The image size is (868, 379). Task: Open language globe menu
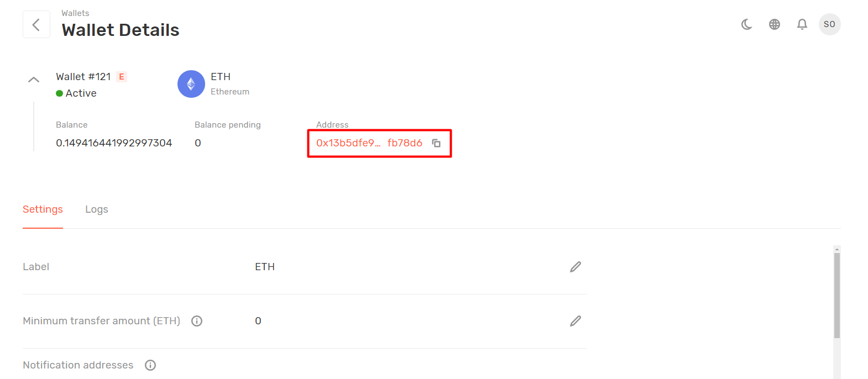tap(775, 24)
